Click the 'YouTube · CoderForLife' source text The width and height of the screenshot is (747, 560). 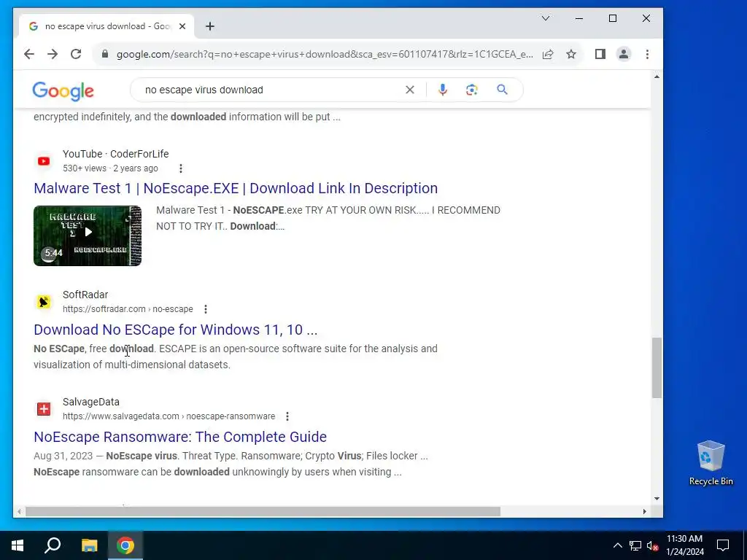coord(116,154)
